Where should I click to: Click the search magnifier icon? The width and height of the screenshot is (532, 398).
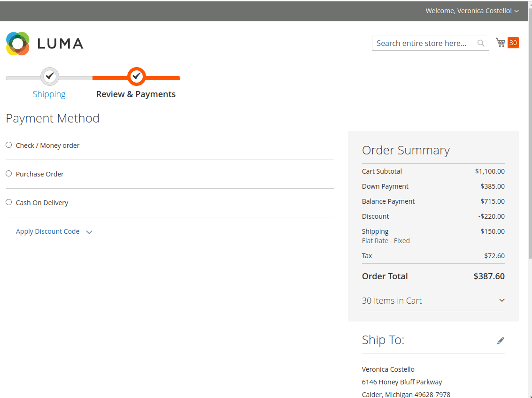click(x=481, y=43)
